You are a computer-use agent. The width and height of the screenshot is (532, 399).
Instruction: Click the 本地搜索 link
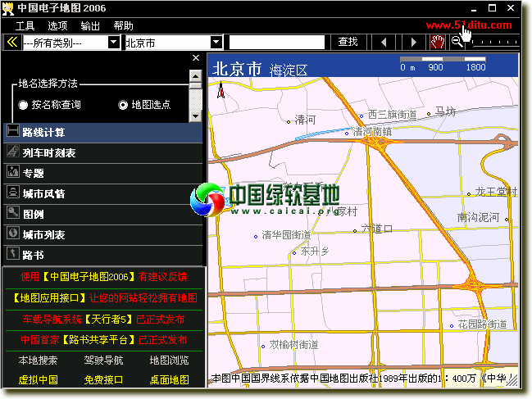coord(38,360)
